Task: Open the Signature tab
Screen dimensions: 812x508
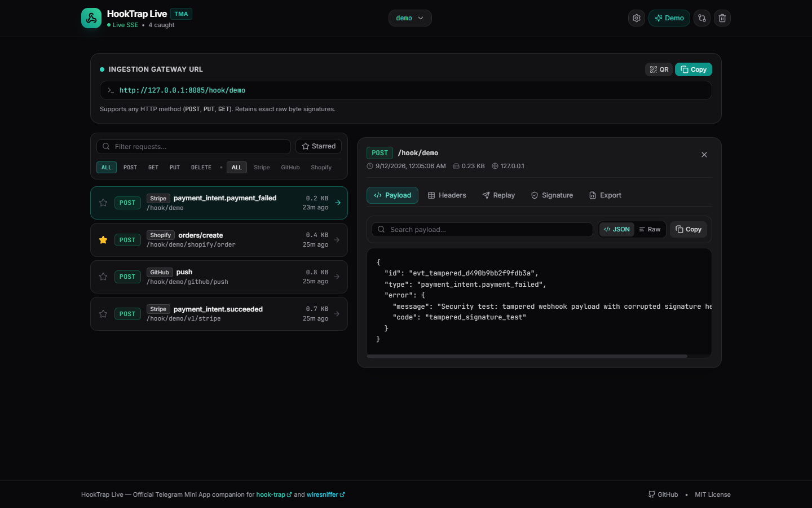Action: (552, 195)
